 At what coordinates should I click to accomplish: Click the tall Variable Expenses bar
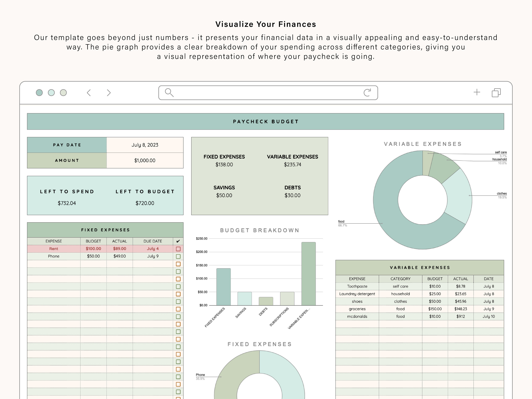(309, 274)
